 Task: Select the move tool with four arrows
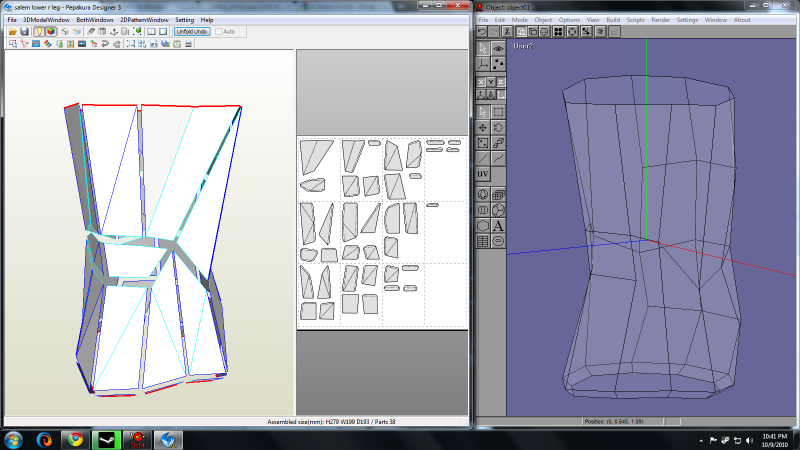coord(483,127)
